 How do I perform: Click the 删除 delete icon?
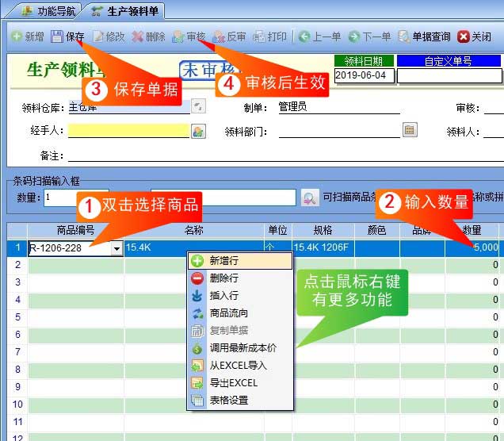[137, 36]
